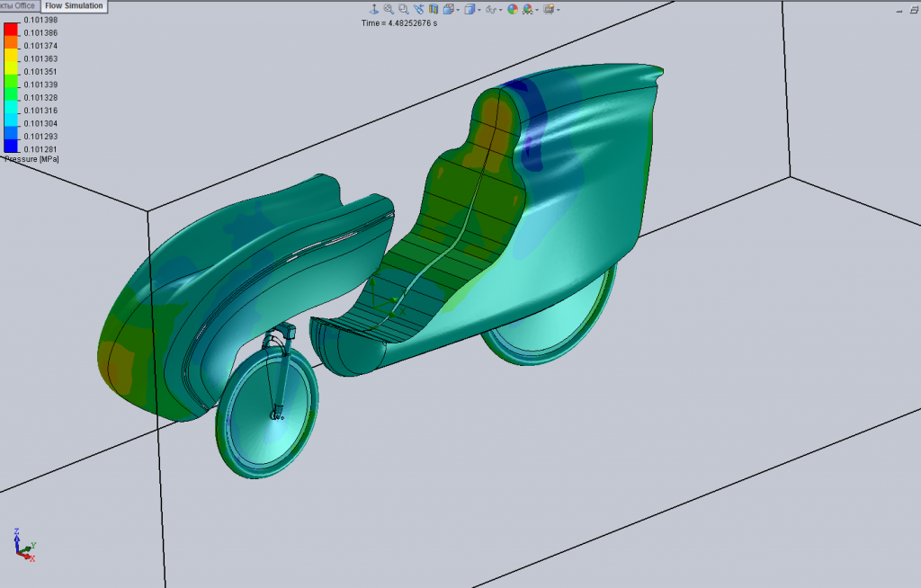Click the XYZ orientation triad
This screenshot has width=921, height=588.
point(24,546)
